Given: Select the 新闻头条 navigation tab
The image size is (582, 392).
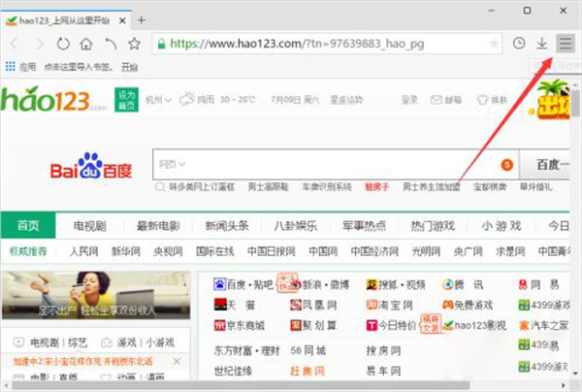Looking at the screenshot, I should coord(227,225).
